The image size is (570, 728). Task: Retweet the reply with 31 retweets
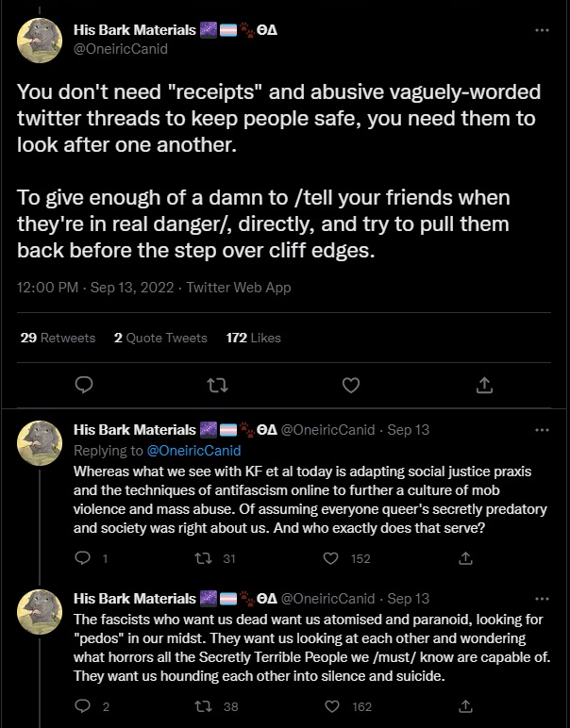202,558
